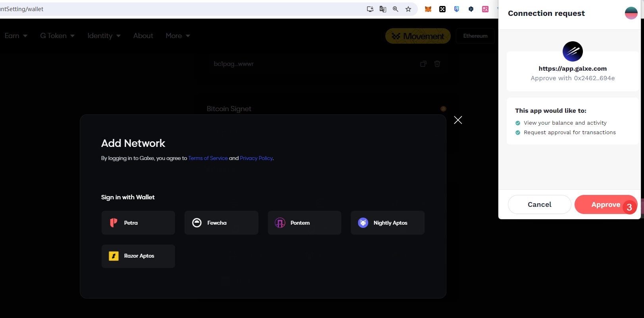Open the Terms of Service link
Screen dimensions: 644x318
pos(208,158)
